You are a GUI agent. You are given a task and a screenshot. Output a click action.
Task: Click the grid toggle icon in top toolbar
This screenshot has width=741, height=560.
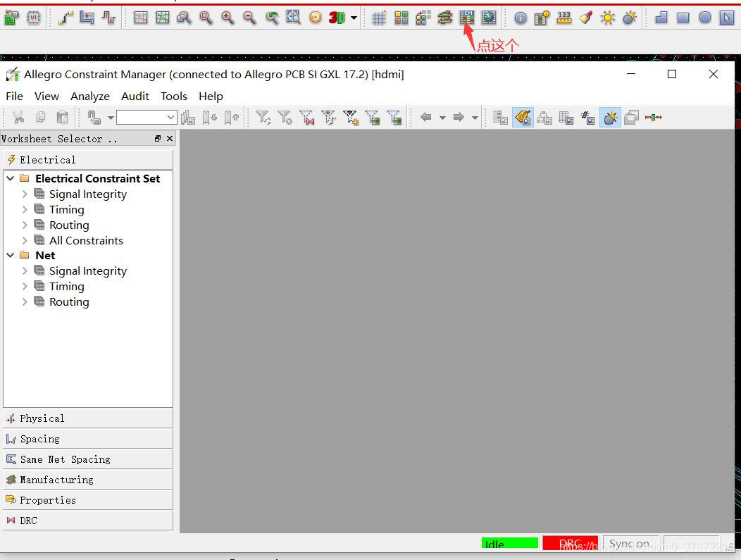click(379, 18)
